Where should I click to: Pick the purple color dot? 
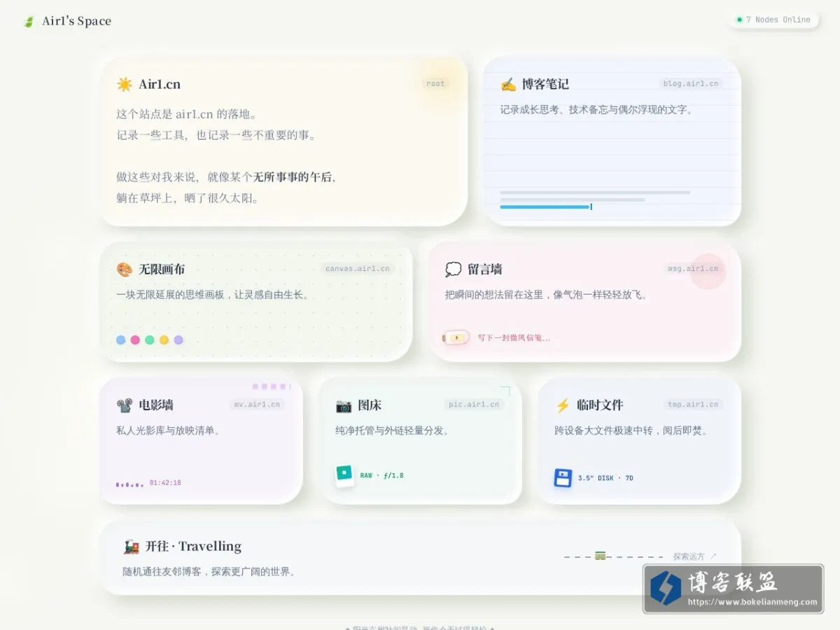click(178, 340)
